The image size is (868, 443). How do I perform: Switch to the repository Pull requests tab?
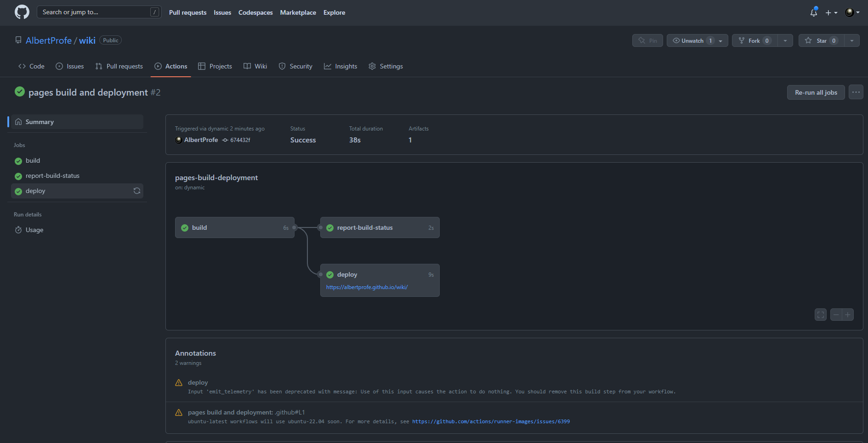tap(119, 66)
